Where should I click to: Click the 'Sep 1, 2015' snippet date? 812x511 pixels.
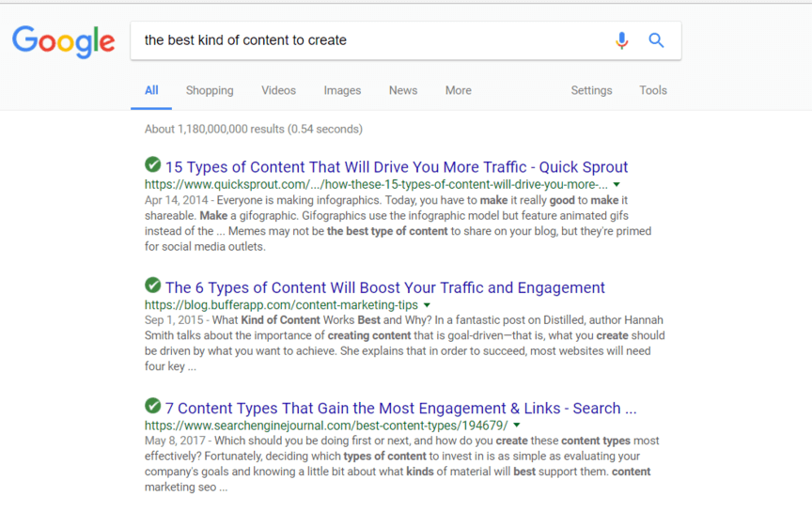point(174,320)
